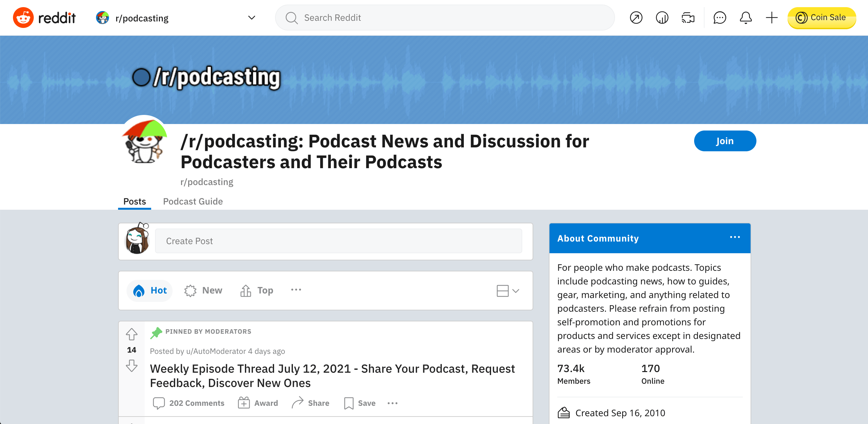The width and height of the screenshot is (868, 424).
Task: Click the Join community button
Action: tap(725, 141)
